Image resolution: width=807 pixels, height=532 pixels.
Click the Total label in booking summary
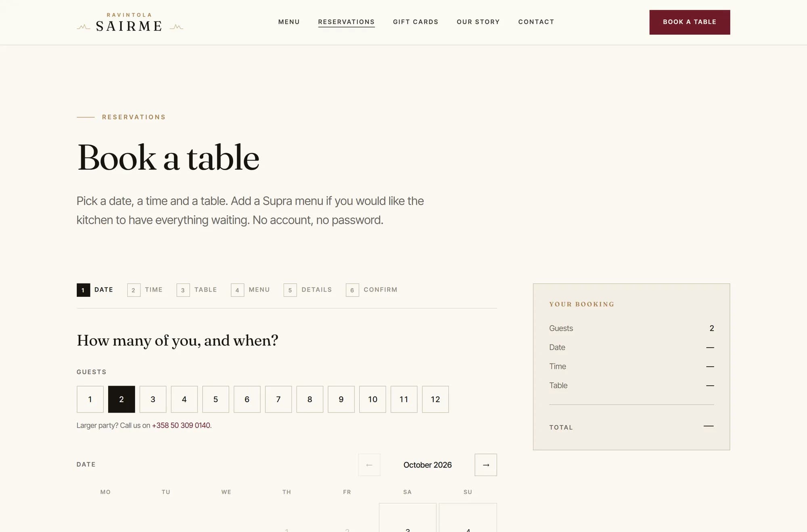[x=561, y=428]
